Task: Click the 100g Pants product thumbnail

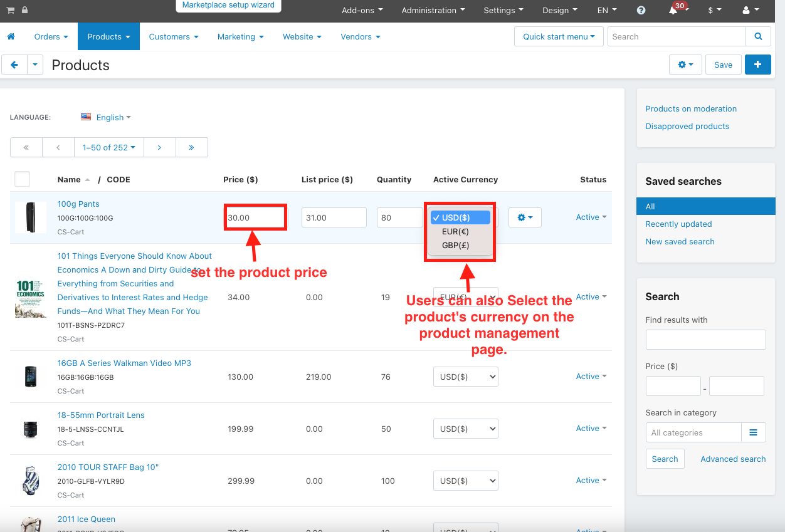Action: 30,217
